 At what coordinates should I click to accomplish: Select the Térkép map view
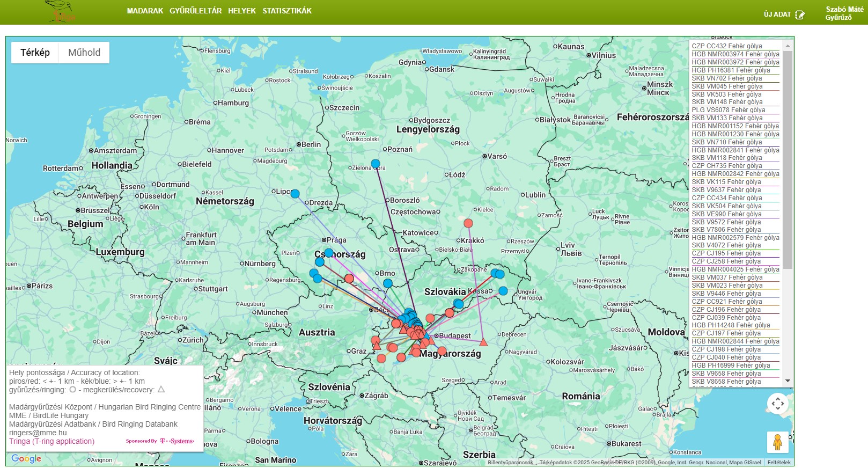(35, 53)
